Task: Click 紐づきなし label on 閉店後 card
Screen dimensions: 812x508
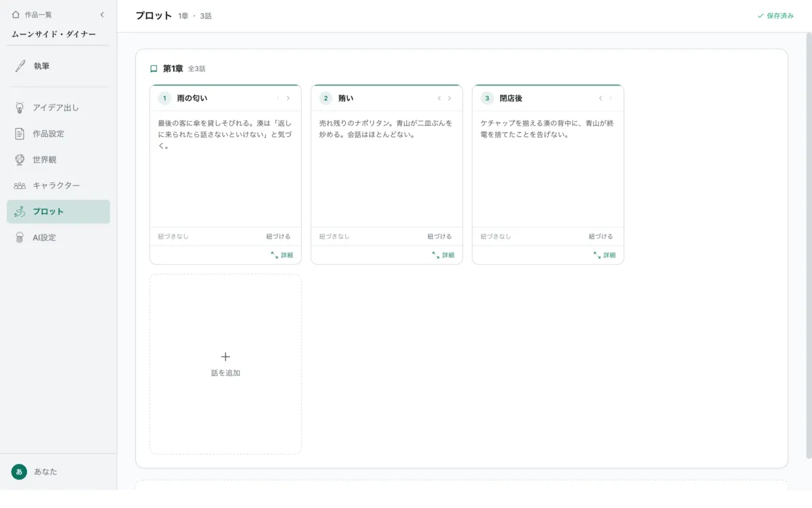Action: coord(495,236)
